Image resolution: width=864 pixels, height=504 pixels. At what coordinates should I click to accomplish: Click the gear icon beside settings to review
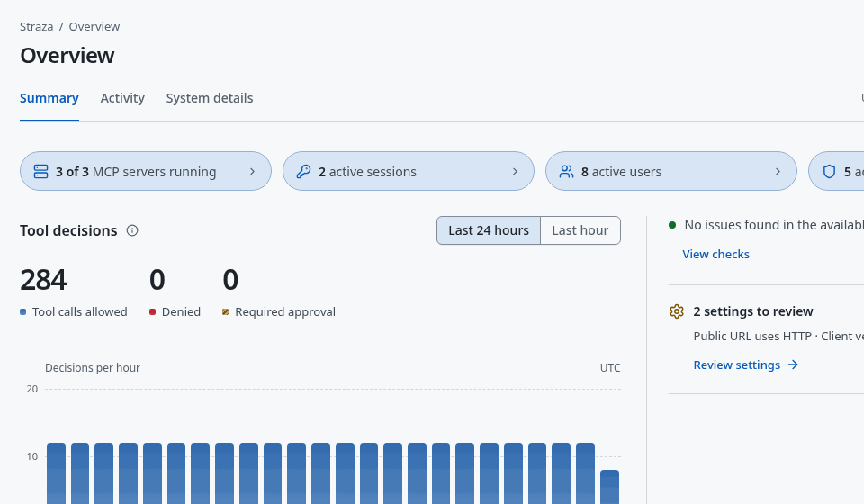point(677,311)
